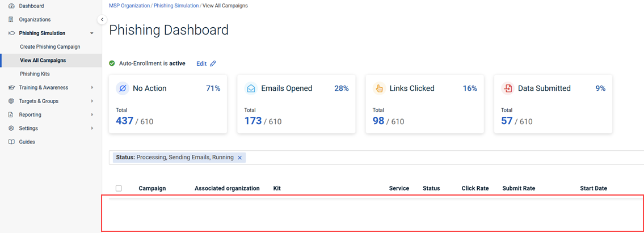Click the Settings gear icon in sidebar
644x233 pixels.
(x=12, y=128)
